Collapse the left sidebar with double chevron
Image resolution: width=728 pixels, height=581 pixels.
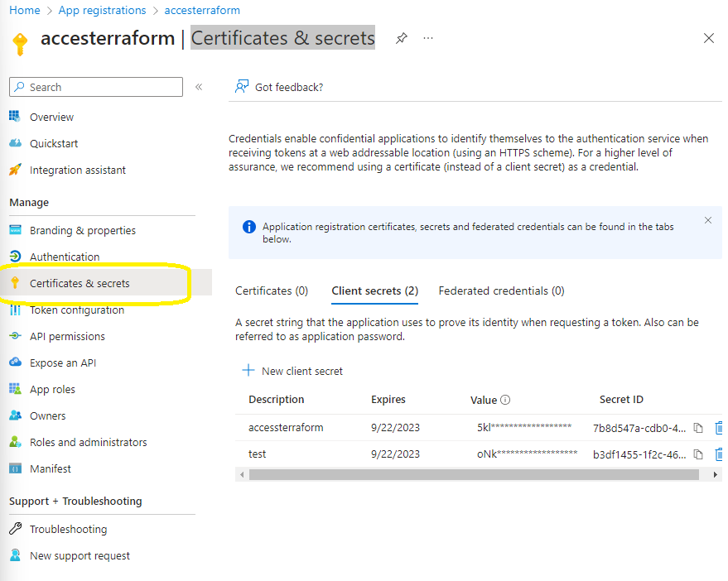click(x=199, y=86)
